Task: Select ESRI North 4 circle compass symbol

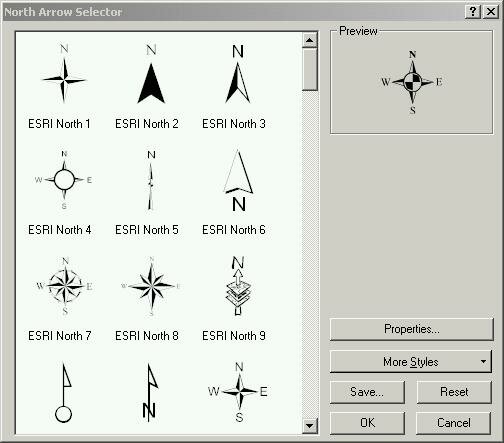Action: [64, 180]
